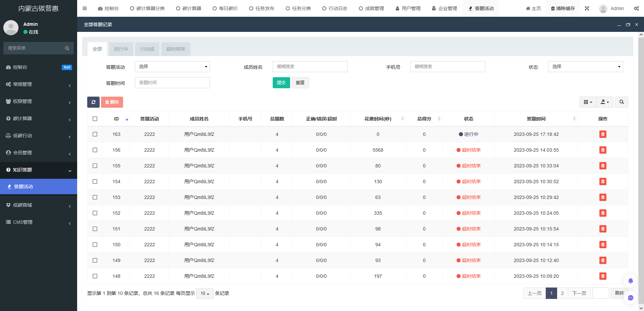Open 任务发布 top navigation tab
Screen dimensions: 644x311
[262, 8]
